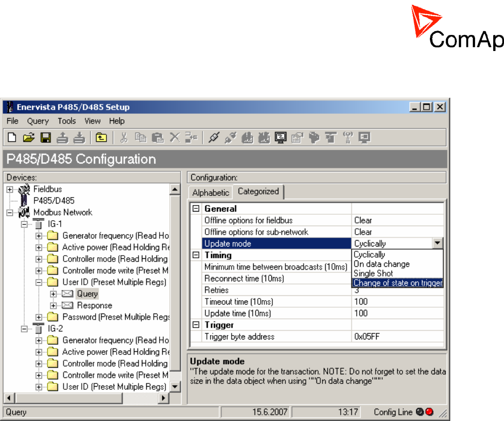504x421 pixels.
Task: Open the File menu
Action: point(12,121)
